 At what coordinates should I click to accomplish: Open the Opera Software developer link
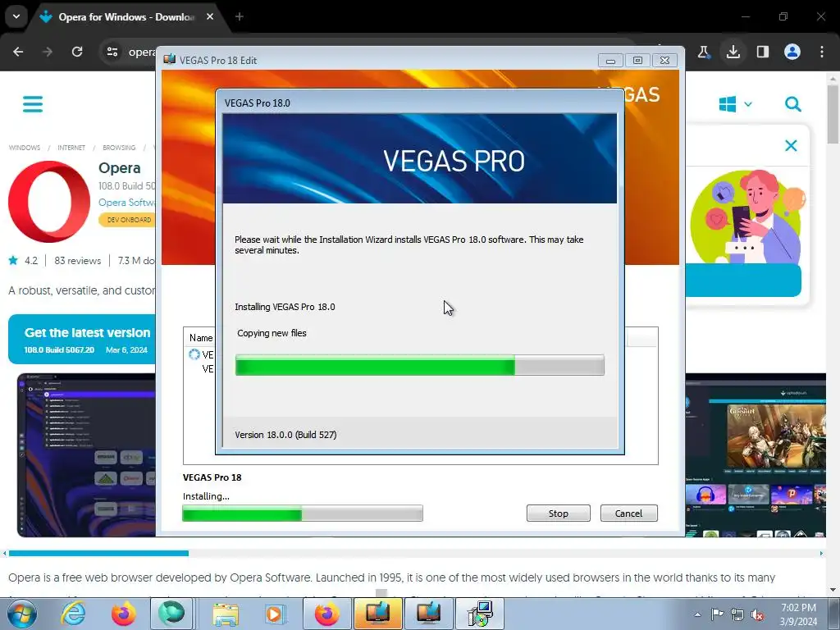[x=126, y=203]
